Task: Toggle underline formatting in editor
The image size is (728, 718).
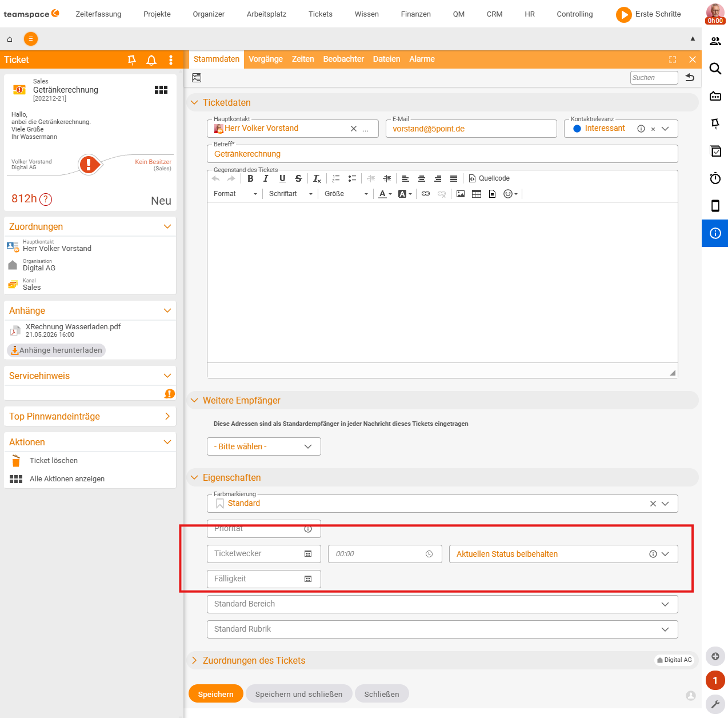Action: click(x=282, y=178)
